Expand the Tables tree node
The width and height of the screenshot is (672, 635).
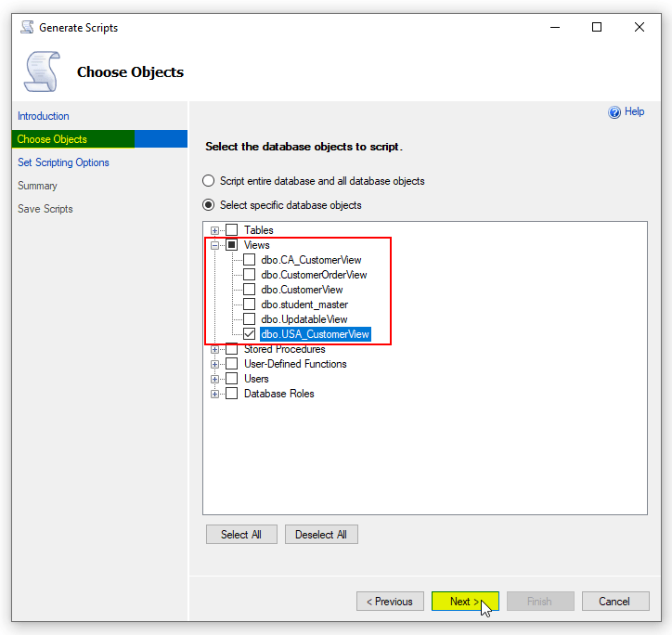[214, 230]
